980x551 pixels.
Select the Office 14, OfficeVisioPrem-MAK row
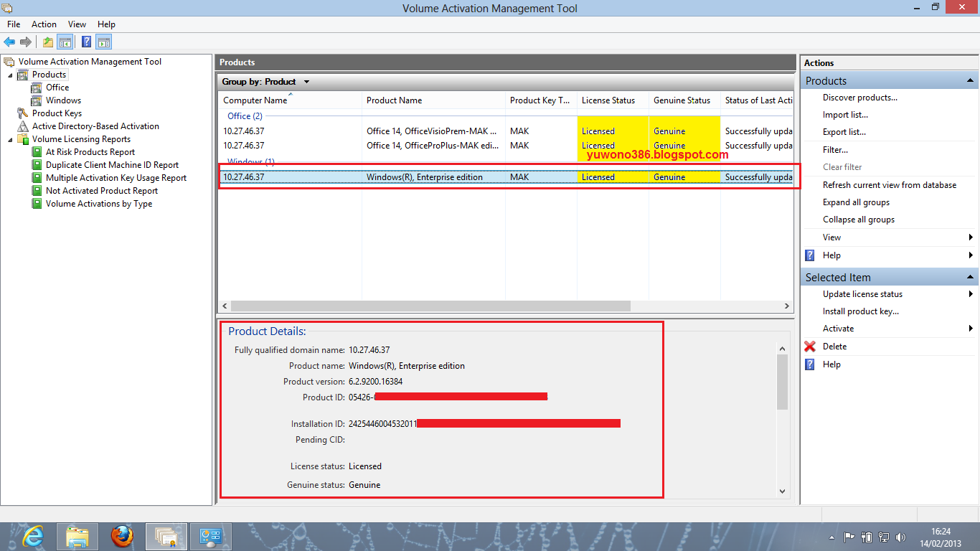pyautogui.click(x=507, y=131)
